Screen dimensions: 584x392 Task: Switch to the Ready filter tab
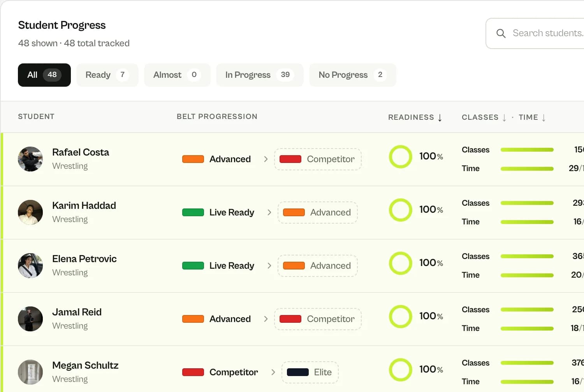click(107, 75)
